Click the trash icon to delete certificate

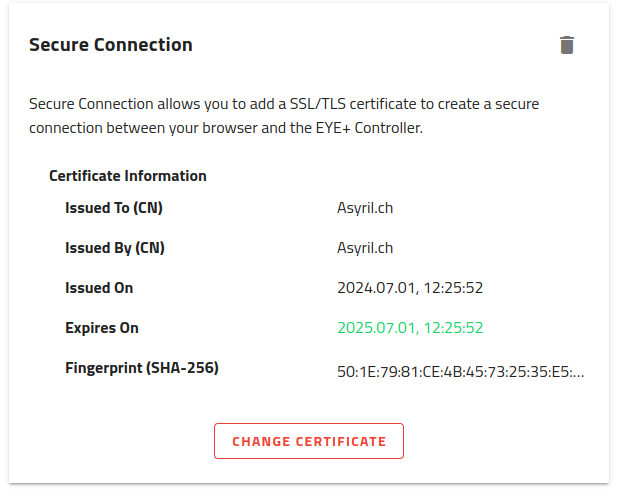(567, 45)
